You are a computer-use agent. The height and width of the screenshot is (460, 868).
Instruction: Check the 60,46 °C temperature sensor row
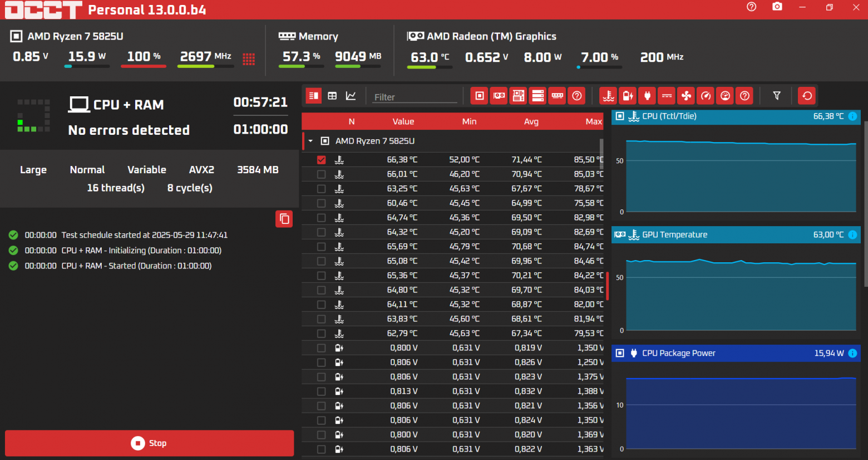[x=321, y=203]
